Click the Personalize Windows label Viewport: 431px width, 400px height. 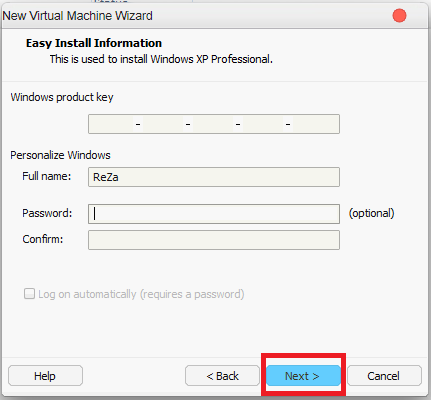point(60,155)
